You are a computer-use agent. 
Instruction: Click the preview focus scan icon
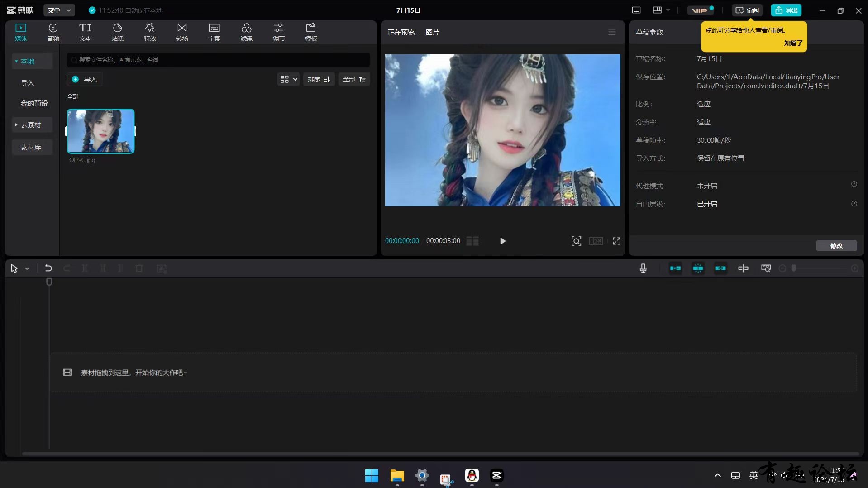click(576, 241)
